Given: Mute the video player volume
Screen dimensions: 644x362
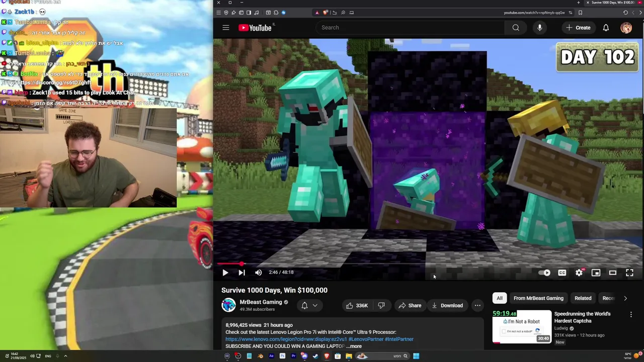Looking at the screenshot, I should tap(258, 273).
